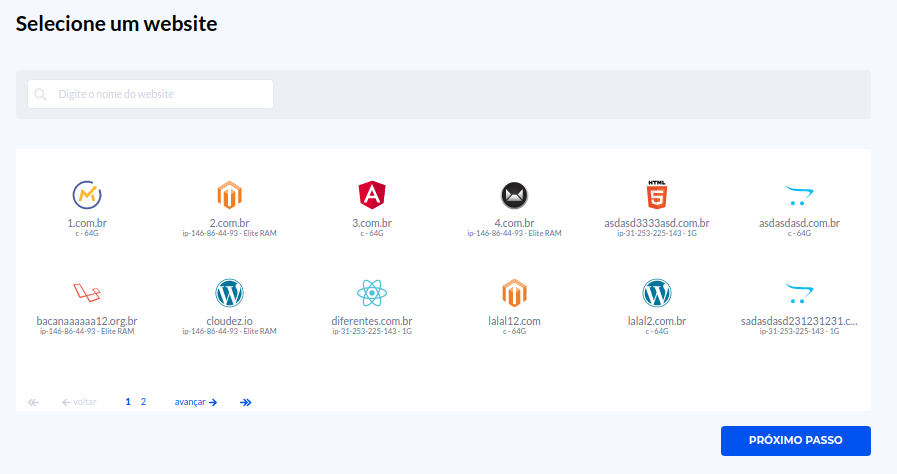Image resolution: width=897 pixels, height=474 pixels.
Task: Click the PRÓXIMO PASSO button
Action: [795, 440]
